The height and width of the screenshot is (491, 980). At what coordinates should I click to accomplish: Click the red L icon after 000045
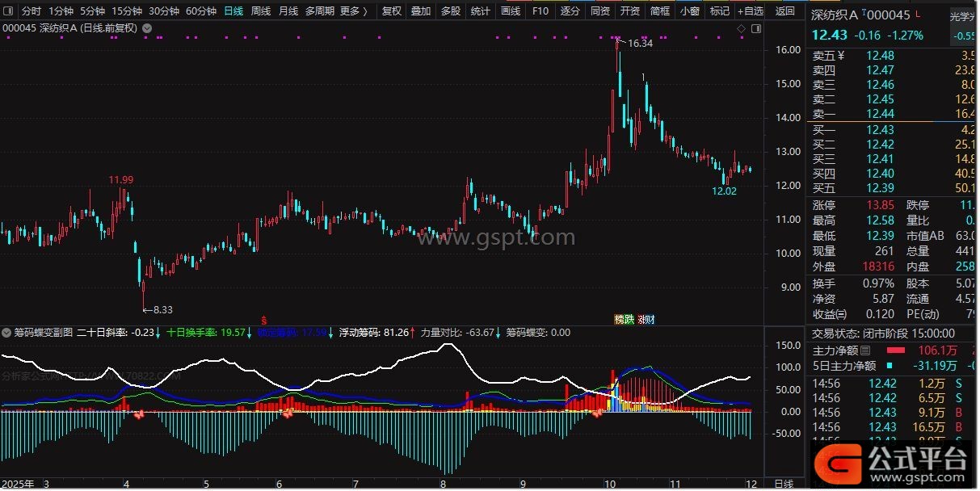pos(918,13)
